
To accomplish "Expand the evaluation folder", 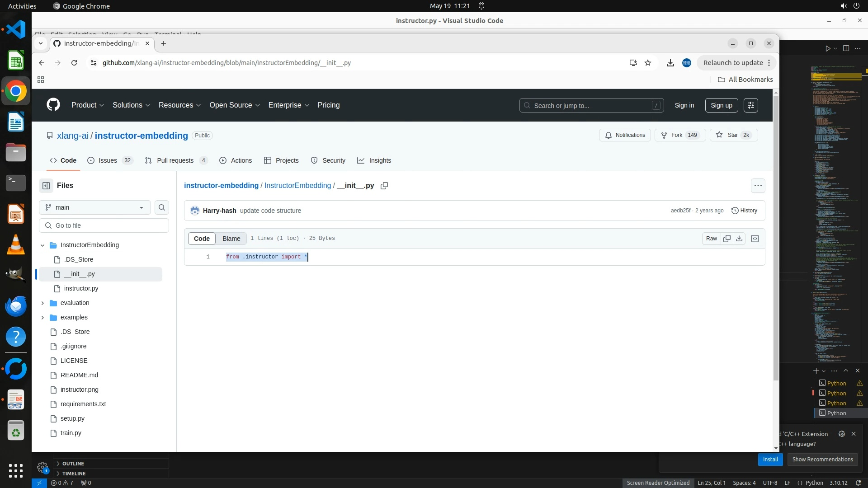I will point(42,303).
